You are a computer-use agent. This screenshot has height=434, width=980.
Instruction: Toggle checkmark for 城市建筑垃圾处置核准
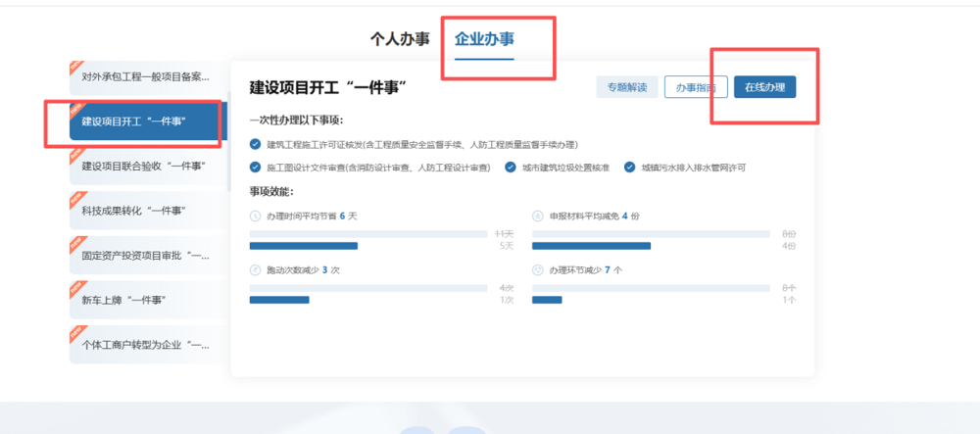point(511,168)
